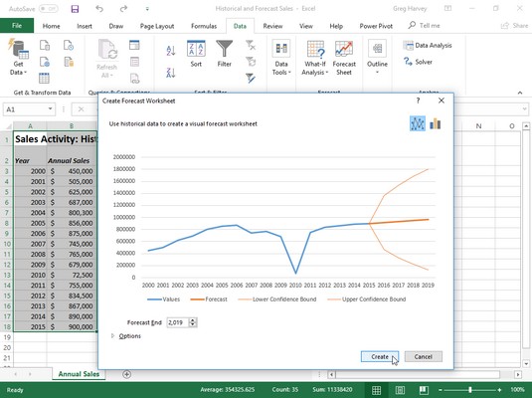Toggle the AutoSave switch
This screenshot has width=532, height=398.
point(48,9)
